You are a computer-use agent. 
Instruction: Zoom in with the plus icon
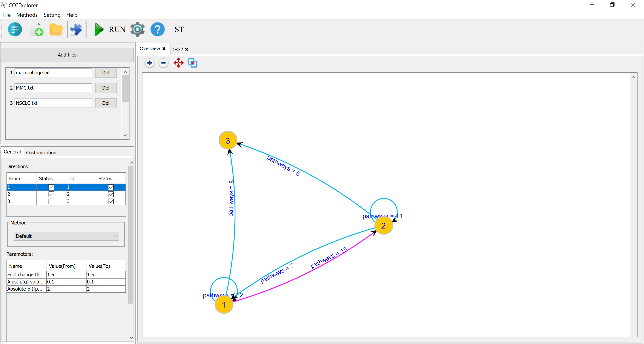point(150,63)
